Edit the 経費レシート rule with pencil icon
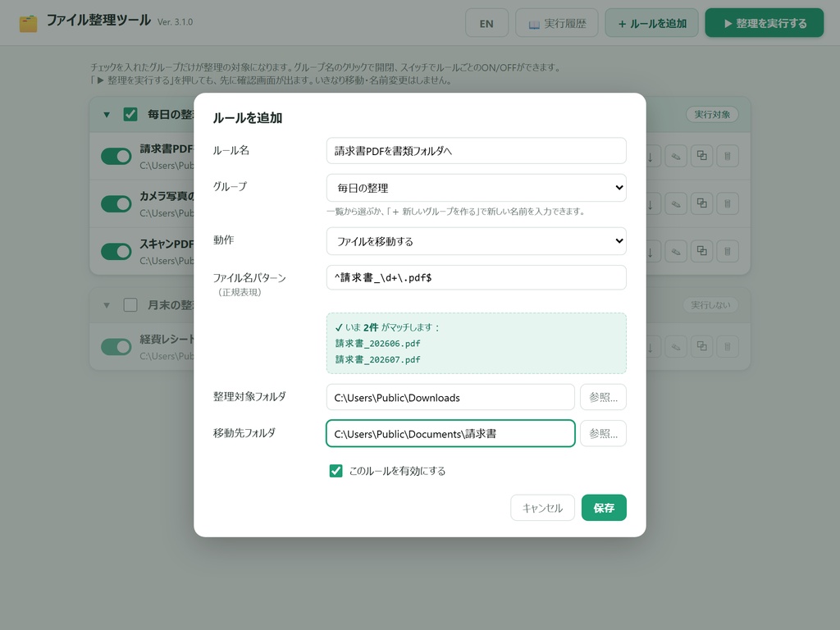Image resolution: width=840 pixels, height=630 pixels. [x=676, y=347]
